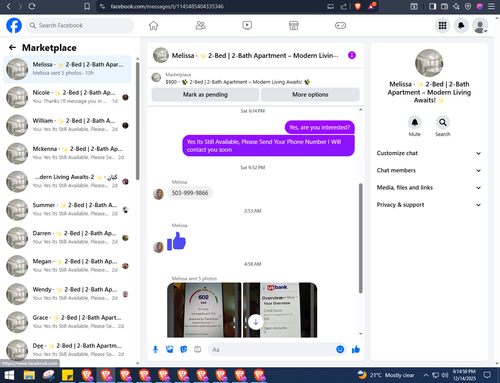Open Mckenna conversation in list
500x383 pixels.
click(x=67, y=153)
